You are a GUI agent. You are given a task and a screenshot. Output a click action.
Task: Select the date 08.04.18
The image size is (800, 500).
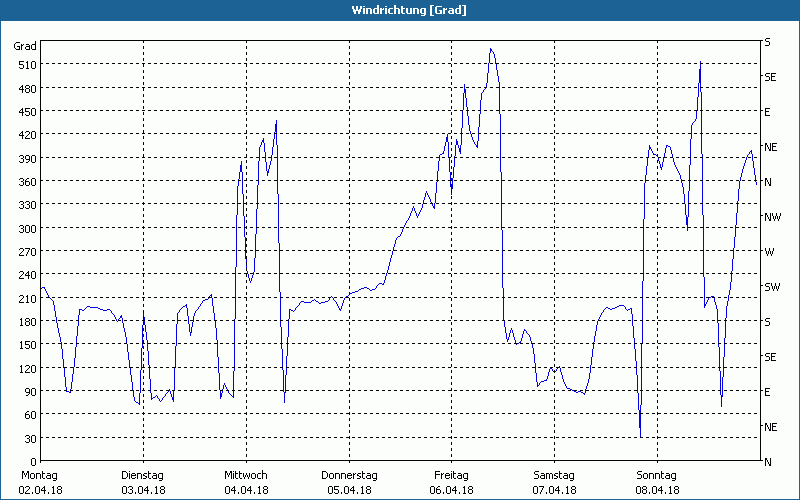[x=657, y=490]
